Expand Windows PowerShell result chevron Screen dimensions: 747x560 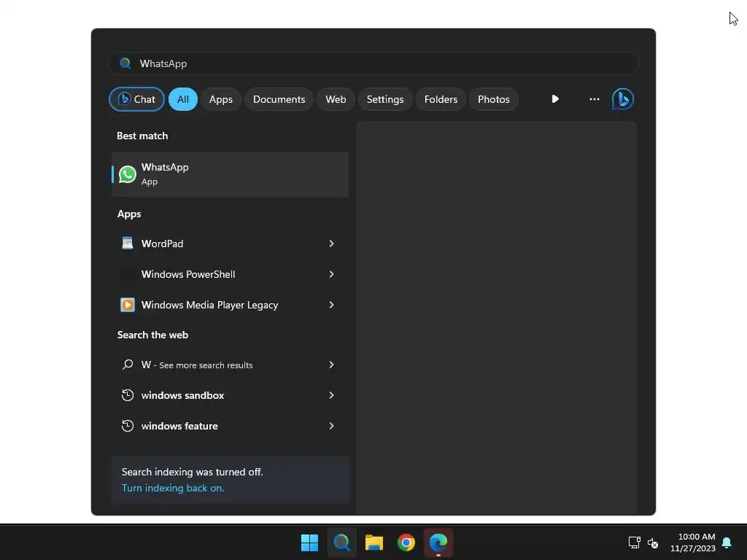click(332, 274)
